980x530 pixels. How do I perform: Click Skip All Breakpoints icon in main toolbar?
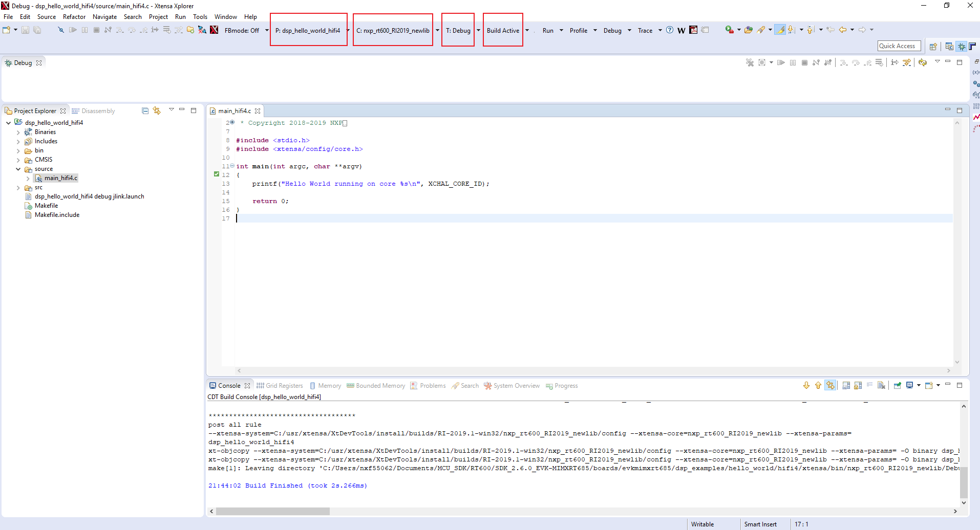coord(60,30)
